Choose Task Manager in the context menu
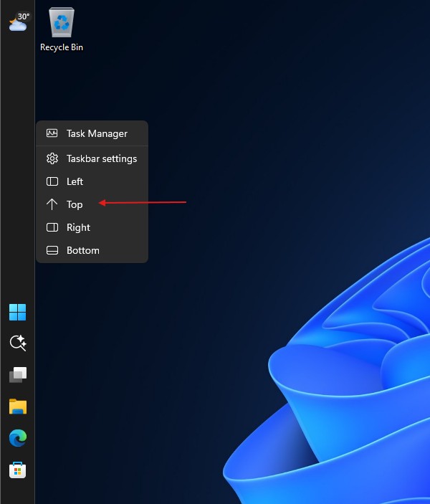 (92, 133)
